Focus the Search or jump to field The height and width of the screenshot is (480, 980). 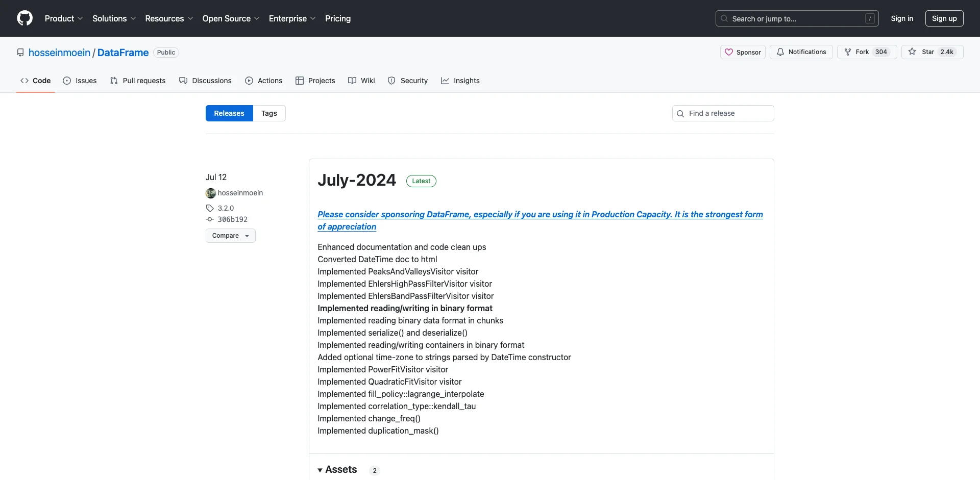[x=797, y=18]
